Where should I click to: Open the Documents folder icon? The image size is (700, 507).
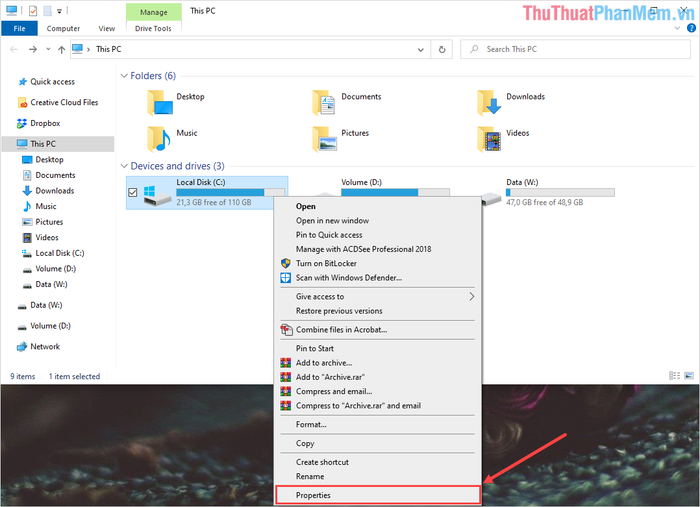point(324,103)
